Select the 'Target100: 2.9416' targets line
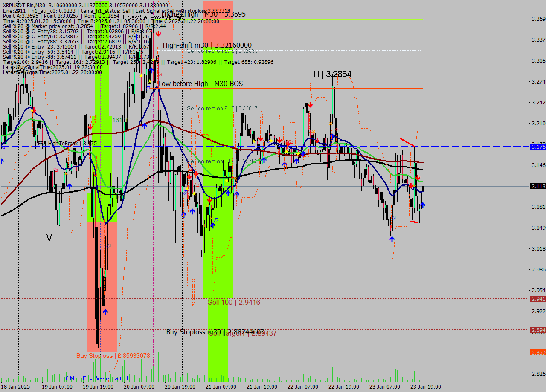The image size is (546, 392). point(138,62)
